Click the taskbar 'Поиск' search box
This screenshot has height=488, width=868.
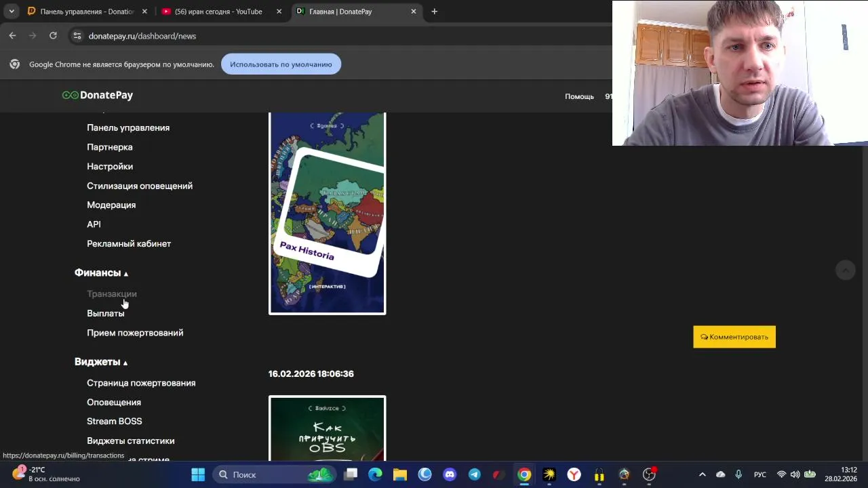pyautogui.click(x=273, y=474)
